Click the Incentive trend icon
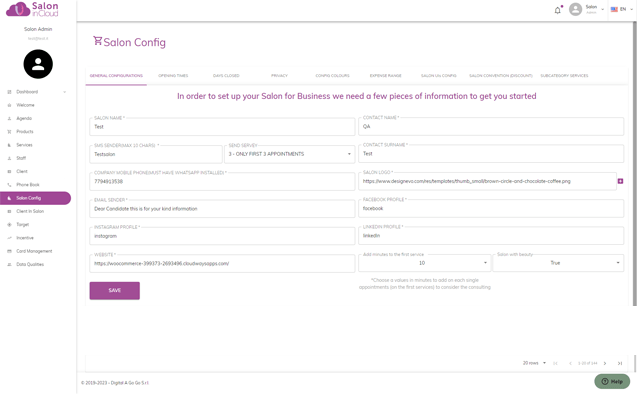The width and height of the screenshot is (637, 394). (9, 238)
